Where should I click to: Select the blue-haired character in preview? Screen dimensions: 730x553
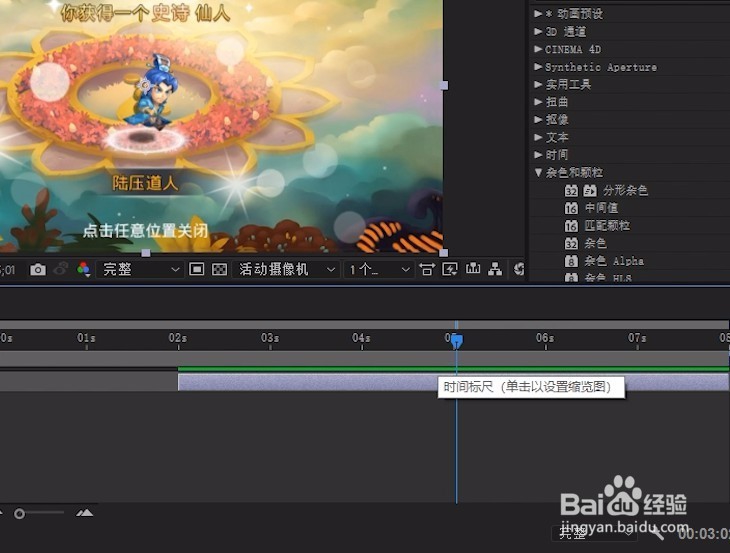(x=156, y=93)
